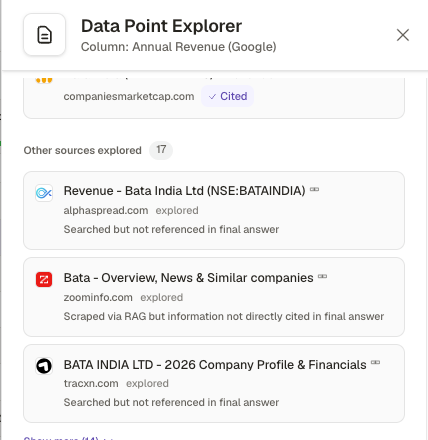The height and width of the screenshot is (440, 428).
Task: Open Bata - Overview, News & Similar companies
Action: [x=188, y=278]
